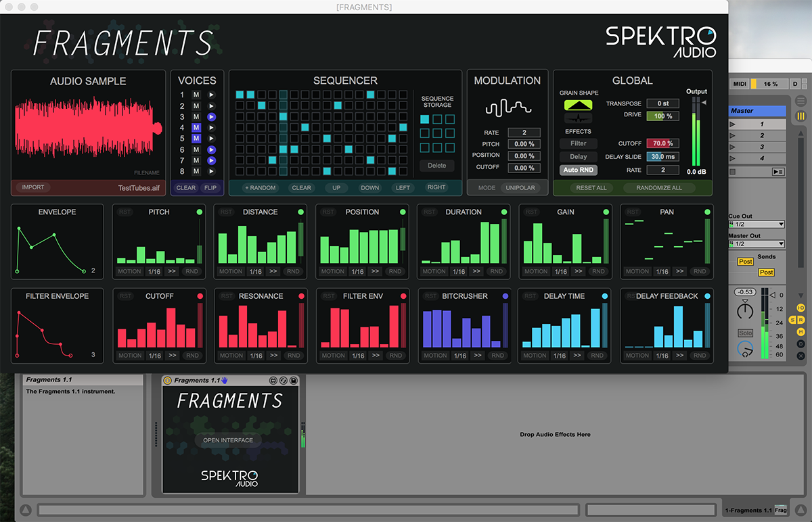Viewport: 812px width, 522px height.
Task: Mute voice 4 with its M button
Action: tap(196, 127)
